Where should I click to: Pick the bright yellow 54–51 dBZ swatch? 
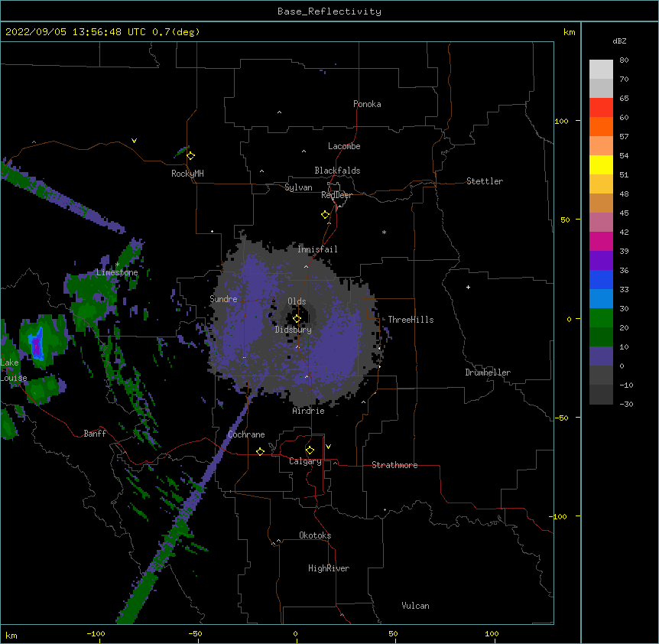point(601,164)
